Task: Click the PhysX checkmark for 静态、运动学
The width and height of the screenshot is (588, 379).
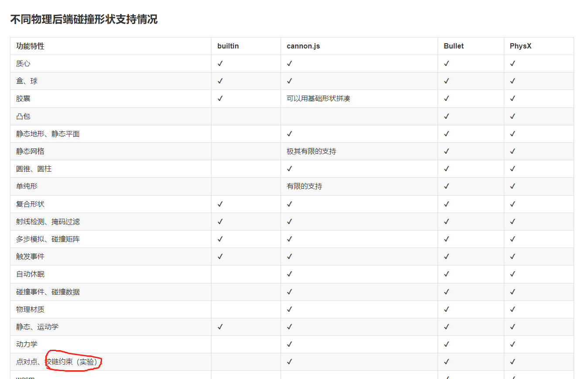Action: tap(513, 327)
